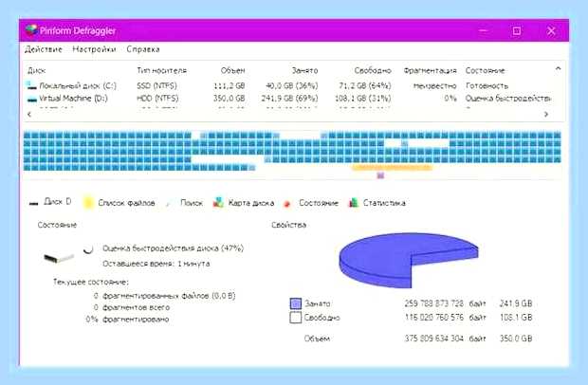
Task: Sort by the Занято column header
Action: (304, 70)
